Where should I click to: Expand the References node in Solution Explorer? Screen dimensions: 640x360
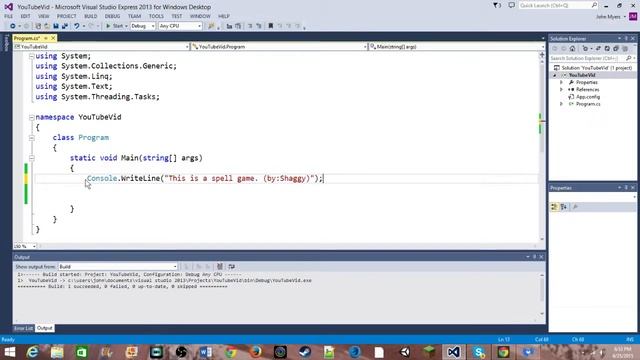pos(561,90)
